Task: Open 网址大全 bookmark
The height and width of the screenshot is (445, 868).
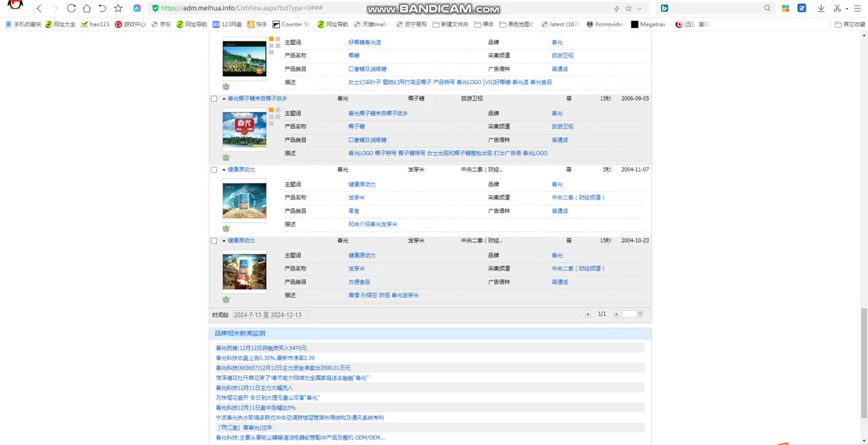Action: pyautogui.click(x=60, y=24)
